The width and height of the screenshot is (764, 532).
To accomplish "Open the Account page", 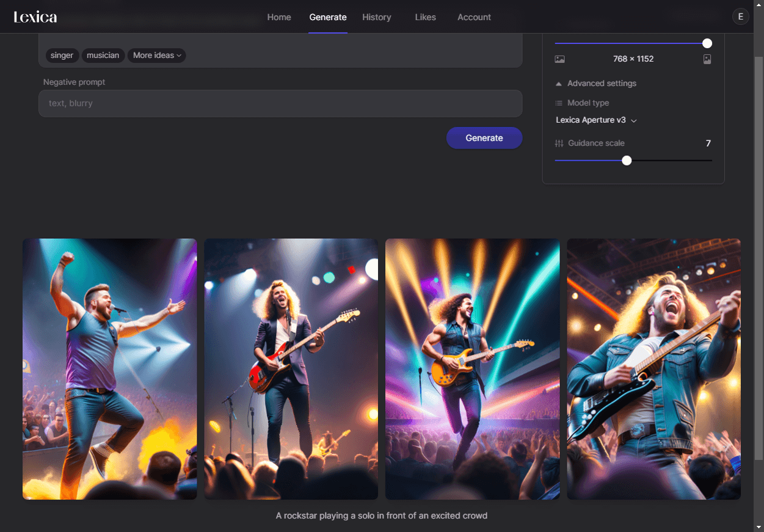I will click(474, 17).
